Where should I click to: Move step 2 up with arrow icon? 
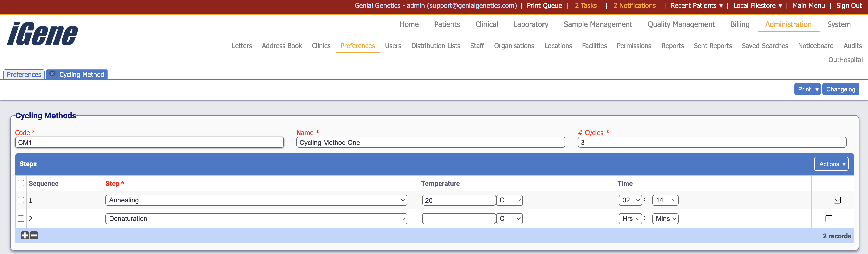click(829, 219)
